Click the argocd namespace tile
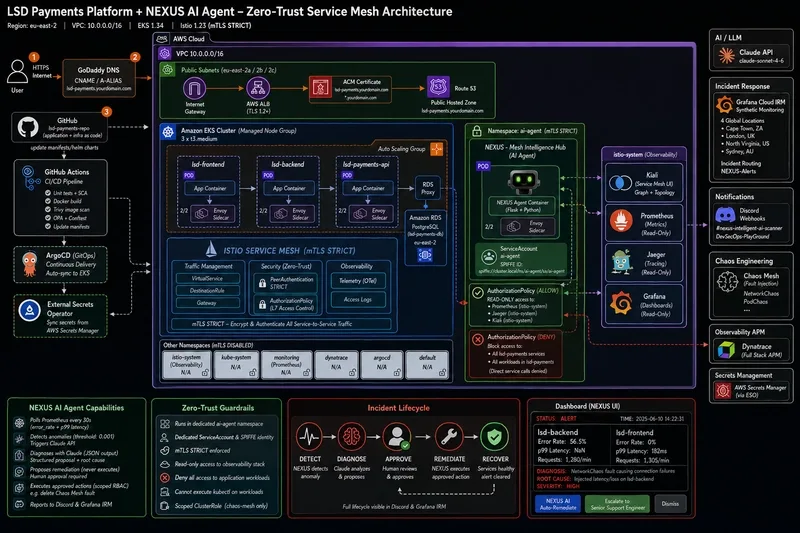The image size is (800, 533). click(x=382, y=364)
